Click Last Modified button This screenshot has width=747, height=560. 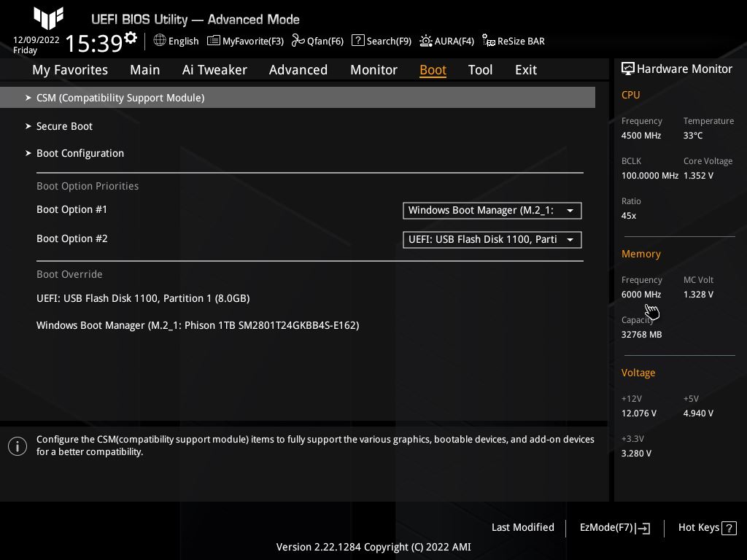522,527
